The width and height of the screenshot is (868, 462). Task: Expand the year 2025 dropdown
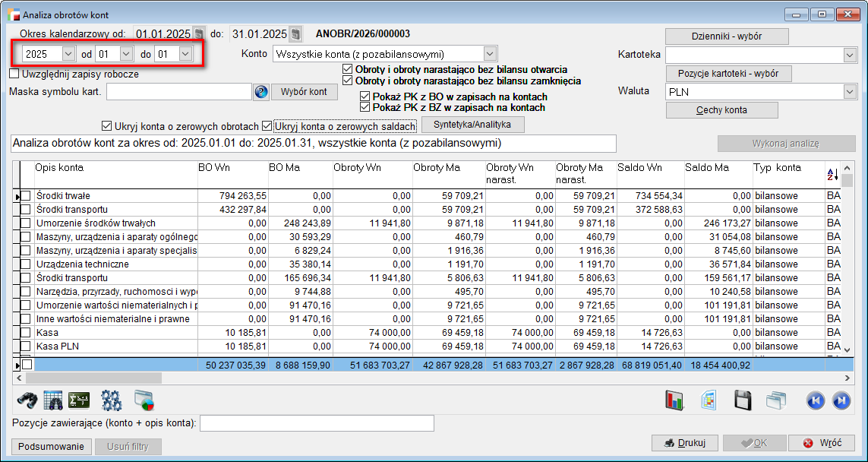click(x=68, y=54)
